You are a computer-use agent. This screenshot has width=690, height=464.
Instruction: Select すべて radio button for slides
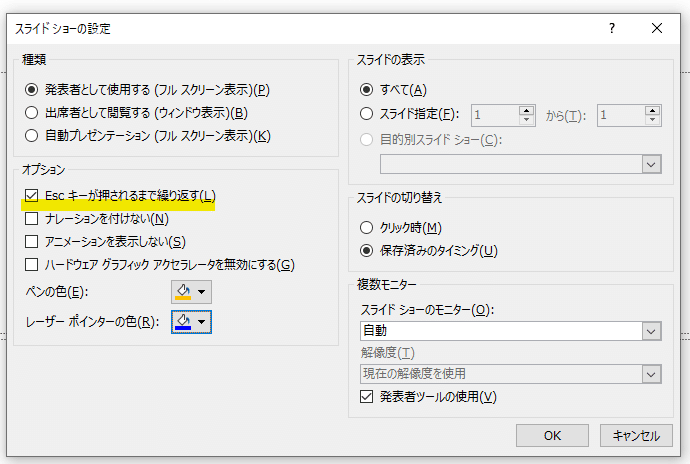pos(366,90)
